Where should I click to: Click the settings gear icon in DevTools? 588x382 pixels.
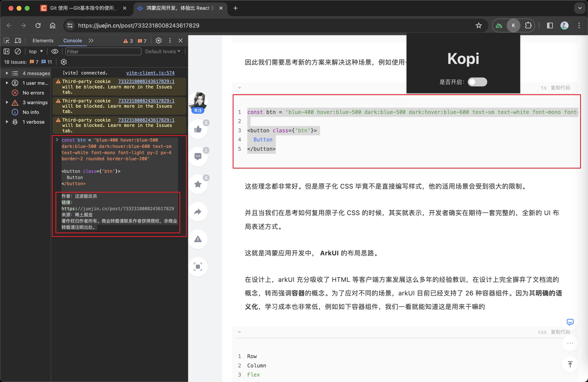pos(159,40)
